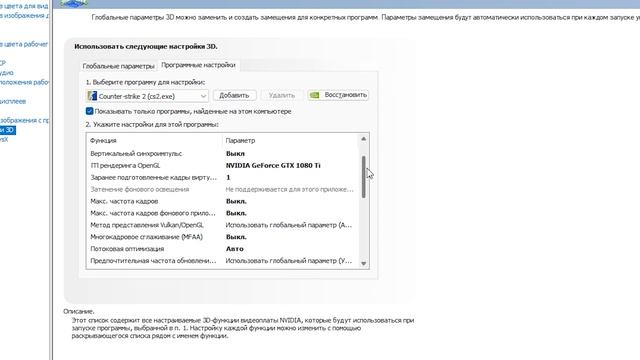The image size is (640, 360).
Task: Click the scroll up arrow in the settings list
Action: click(363, 139)
